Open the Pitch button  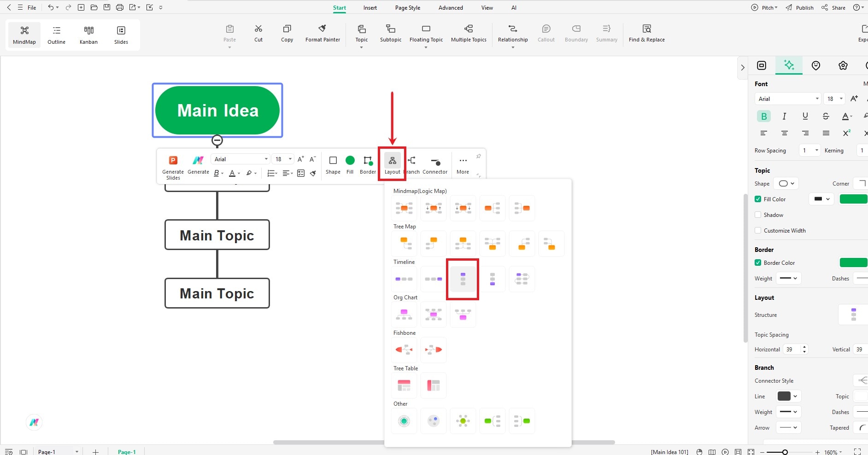764,8
